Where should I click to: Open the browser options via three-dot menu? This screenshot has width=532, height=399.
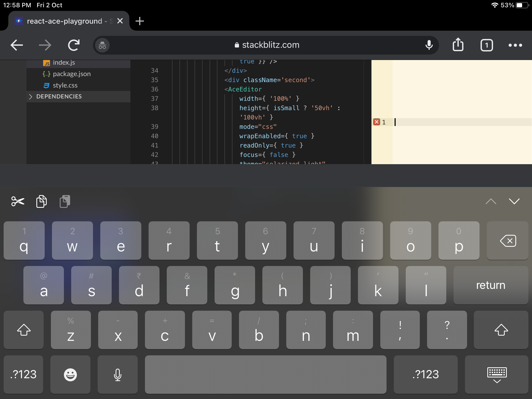pos(515,45)
